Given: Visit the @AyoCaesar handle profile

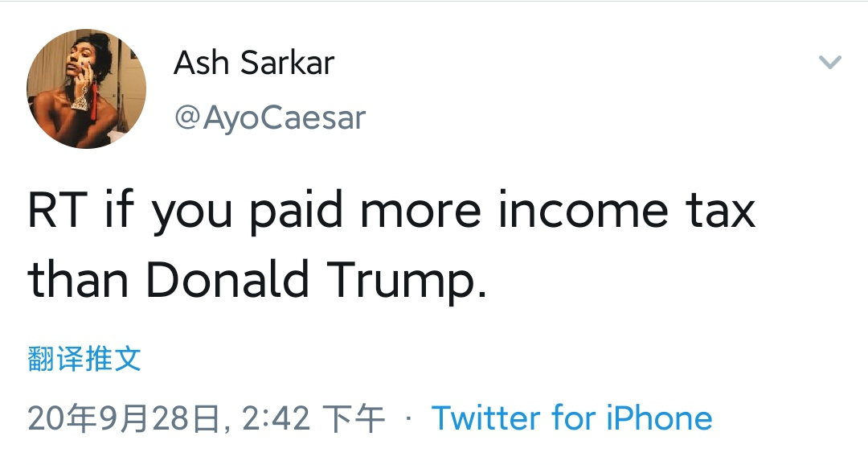Looking at the screenshot, I should [270, 117].
